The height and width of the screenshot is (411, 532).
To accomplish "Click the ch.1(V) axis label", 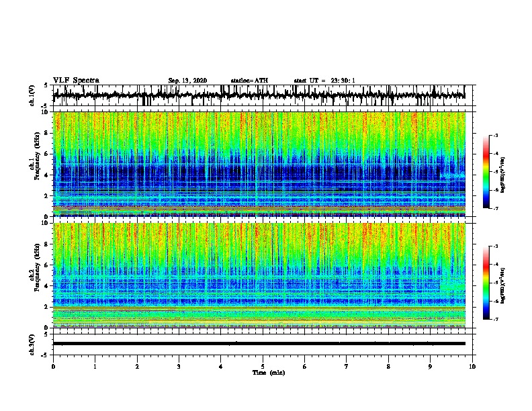I will point(32,95).
